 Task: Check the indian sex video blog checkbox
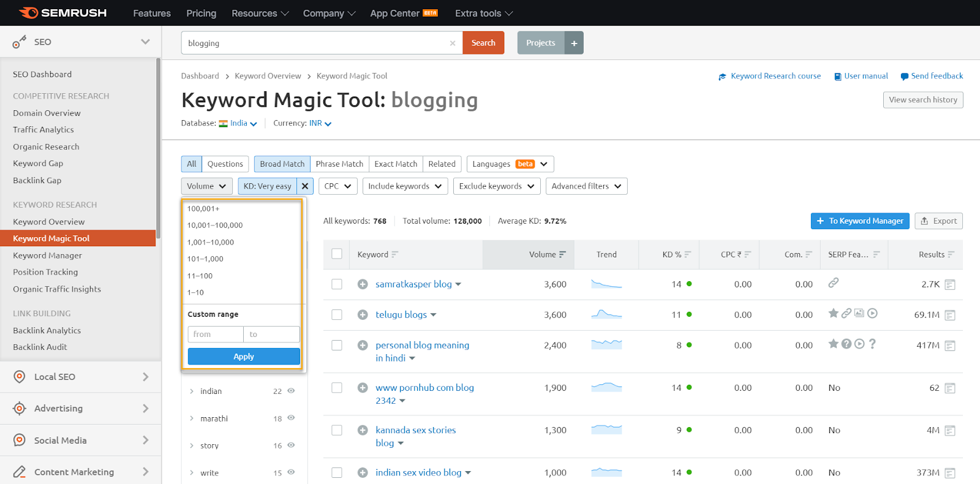point(337,472)
